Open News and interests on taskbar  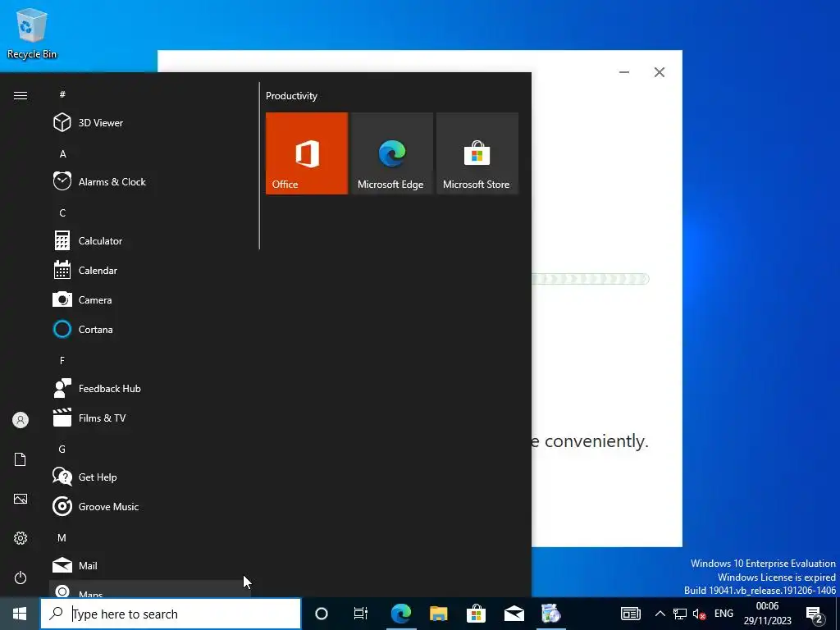click(x=631, y=614)
